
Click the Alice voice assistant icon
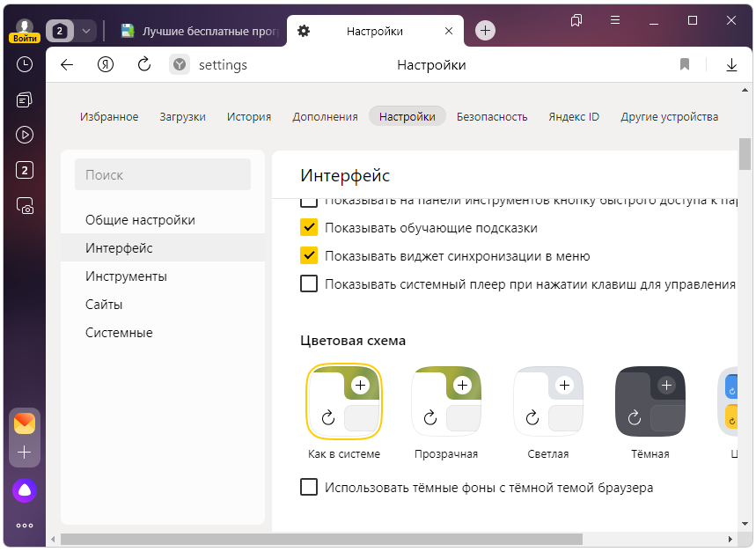coord(25,491)
